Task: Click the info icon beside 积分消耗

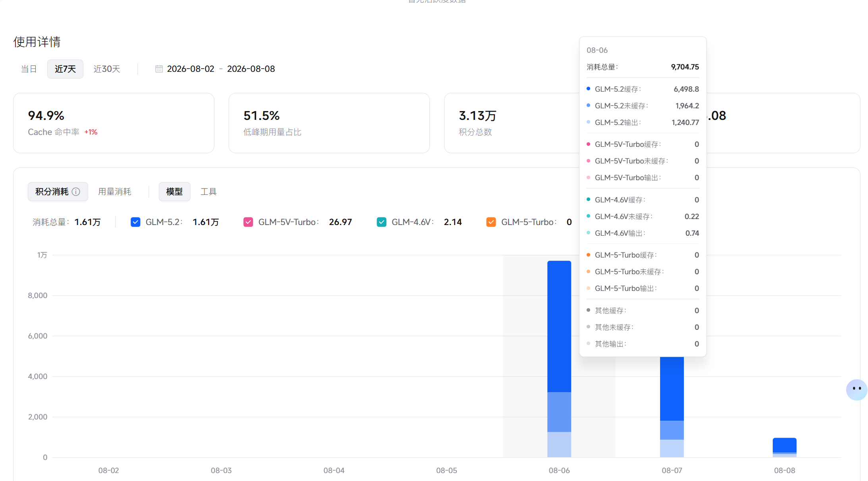Action: click(x=76, y=192)
